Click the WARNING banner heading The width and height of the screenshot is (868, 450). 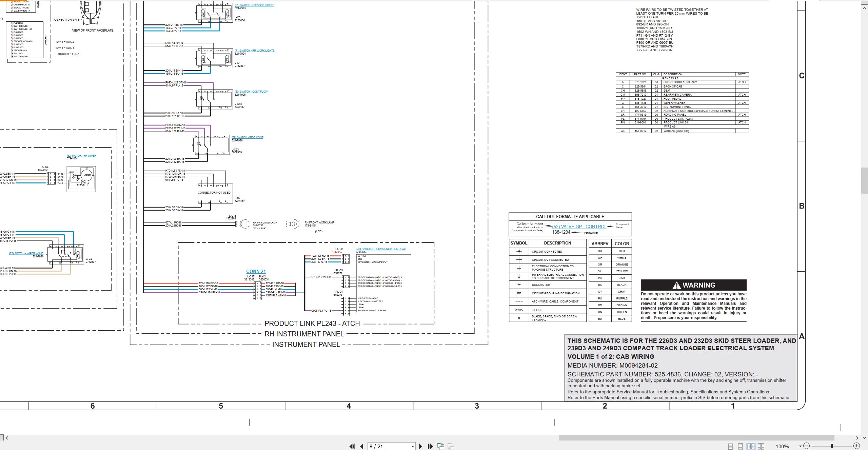click(x=694, y=285)
